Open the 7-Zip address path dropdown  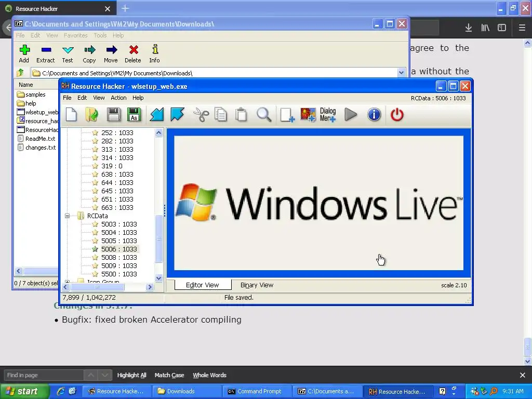coord(402,73)
